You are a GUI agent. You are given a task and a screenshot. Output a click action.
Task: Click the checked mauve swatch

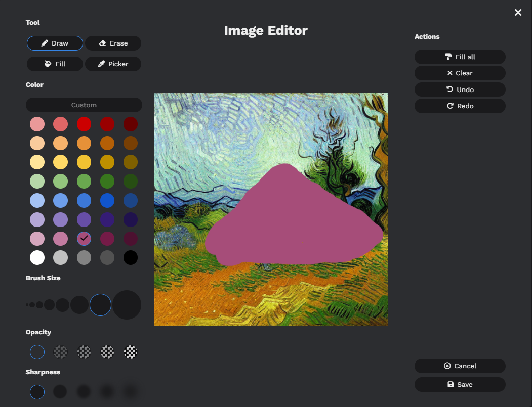tap(84, 239)
